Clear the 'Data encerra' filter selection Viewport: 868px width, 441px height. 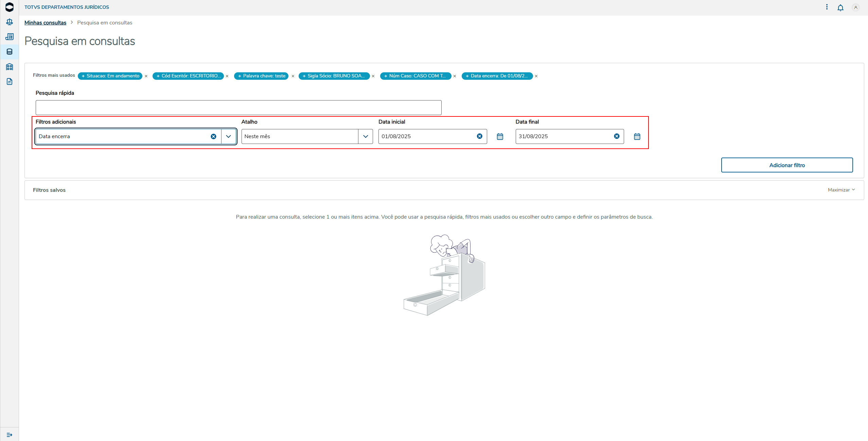tap(213, 136)
